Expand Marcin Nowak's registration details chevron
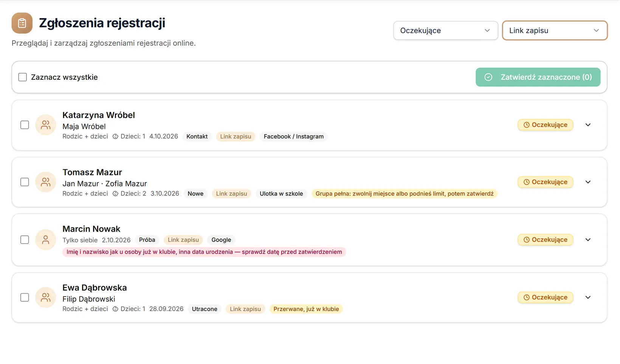 click(x=588, y=240)
